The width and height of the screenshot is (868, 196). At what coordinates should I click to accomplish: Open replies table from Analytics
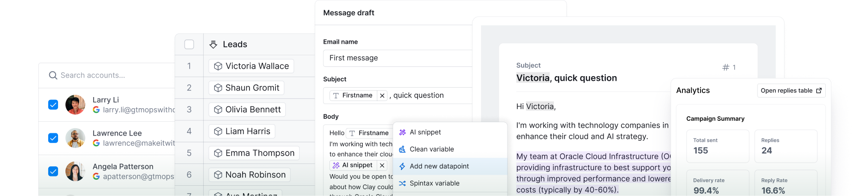pos(791,91)
